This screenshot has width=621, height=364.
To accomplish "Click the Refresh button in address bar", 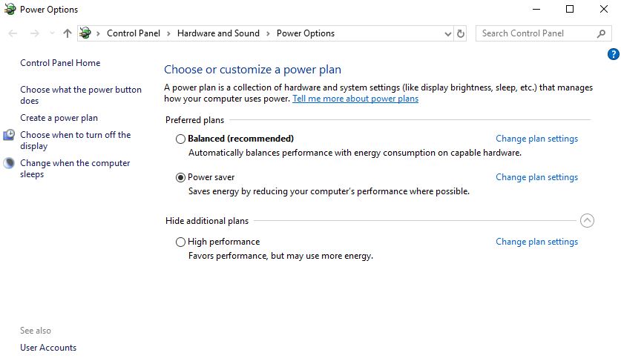I will click(461, 33).
